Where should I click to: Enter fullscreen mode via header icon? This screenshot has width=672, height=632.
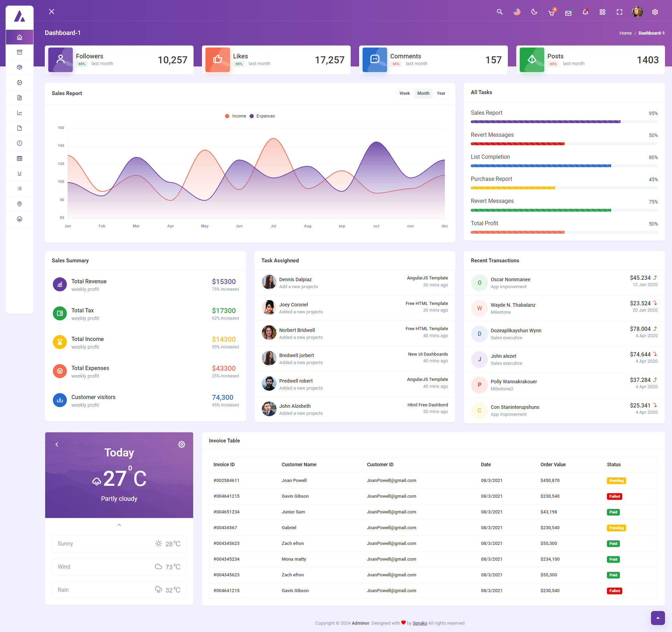619,12
